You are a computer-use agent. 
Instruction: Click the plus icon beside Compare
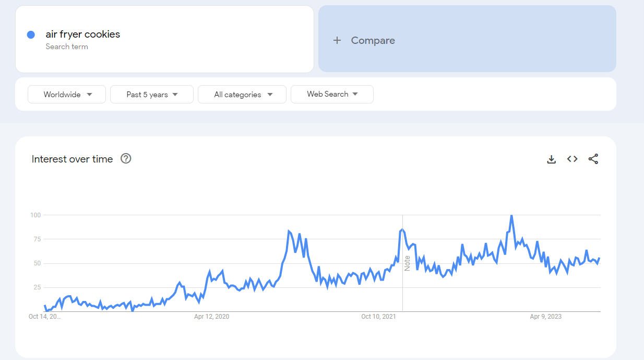(337, 40)
